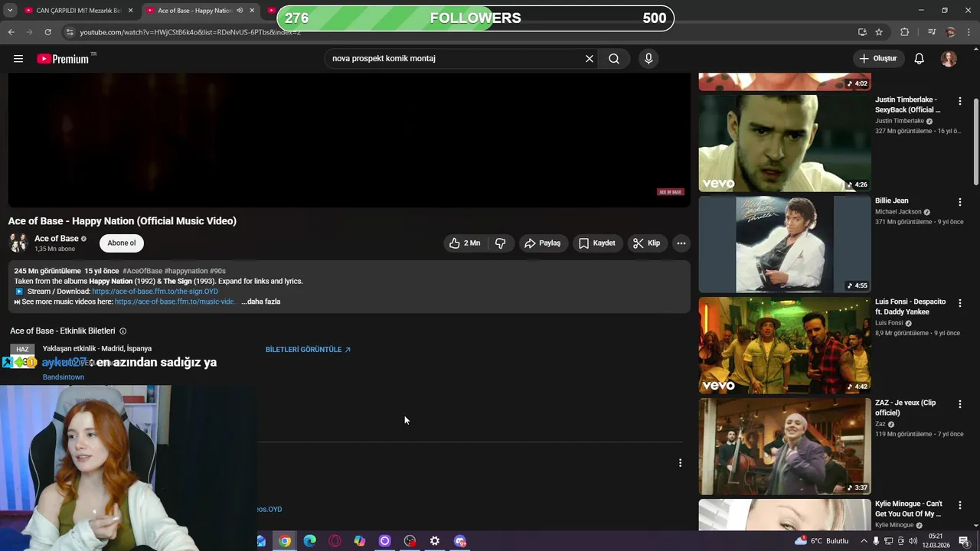Show info for Etkinlik Biletleri
Viewport: 980px width, 551px height.
(122, 331)
